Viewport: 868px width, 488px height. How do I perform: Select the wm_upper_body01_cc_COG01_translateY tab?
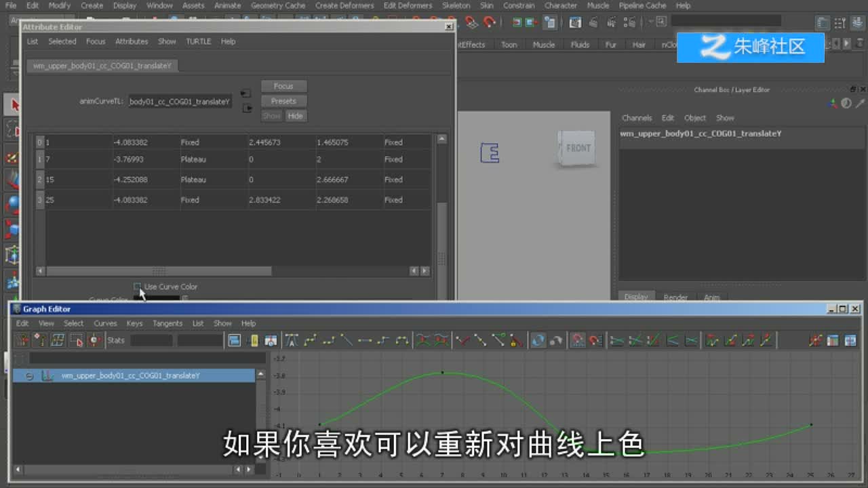(102, 66)
